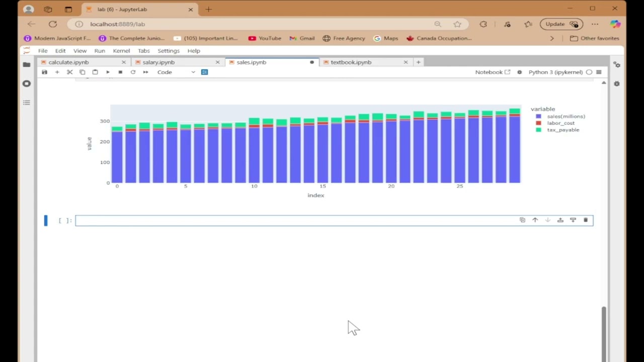Open the YouTube bookmark
The width and height of the screenshot is (644, 362).
265,38
